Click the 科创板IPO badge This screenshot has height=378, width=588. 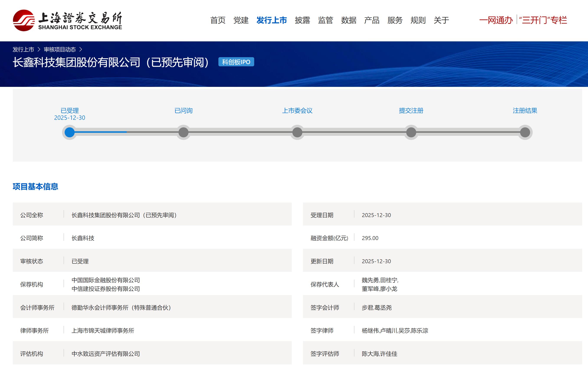click(x=236, y=62)
